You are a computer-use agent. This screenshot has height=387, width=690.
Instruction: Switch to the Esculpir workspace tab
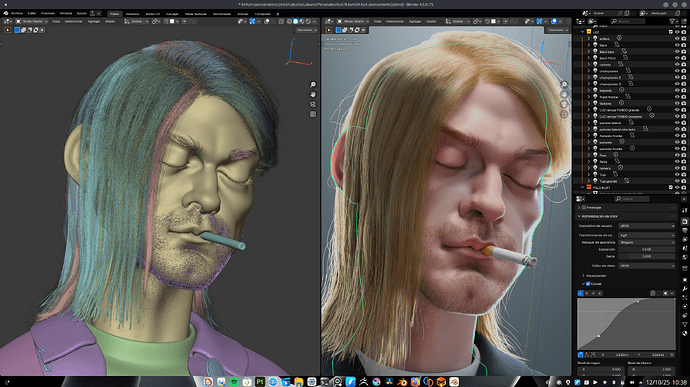click(172, 14)
